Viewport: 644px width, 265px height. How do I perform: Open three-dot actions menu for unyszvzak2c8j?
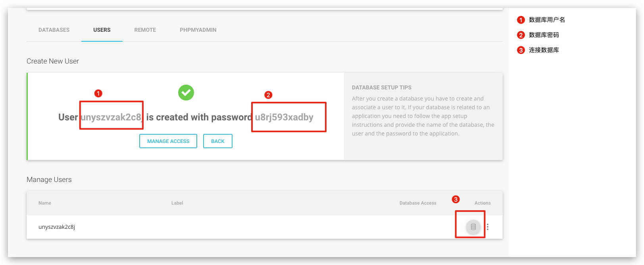coord(488,227)
